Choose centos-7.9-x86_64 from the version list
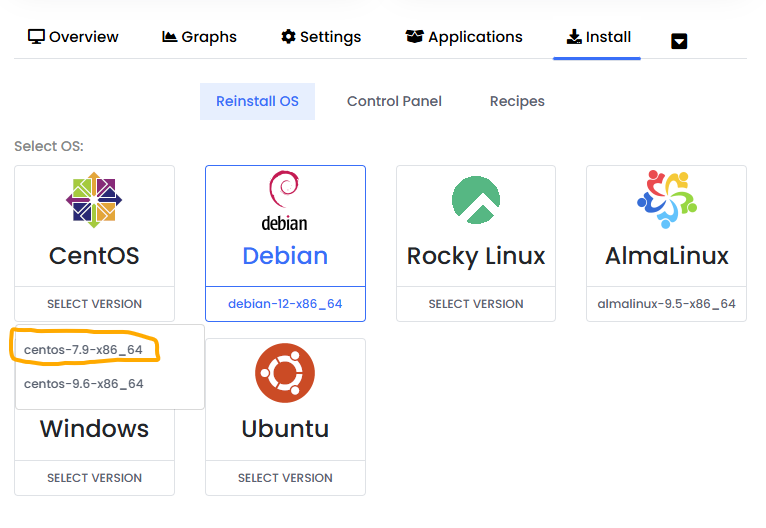Screen dimensions: 766x528 pos(84,349)
